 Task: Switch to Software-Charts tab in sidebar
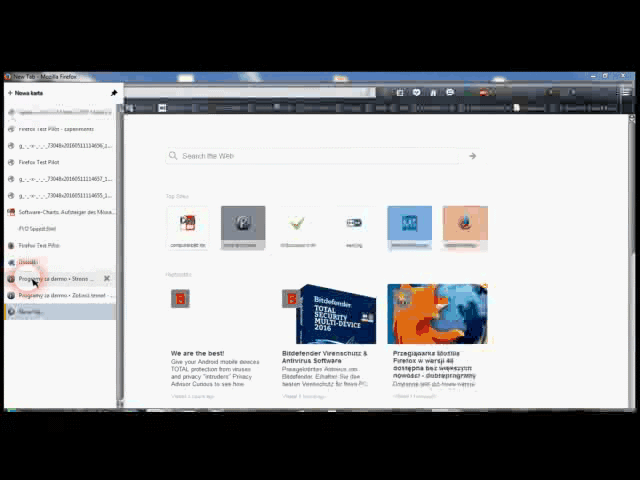[66, 212]
